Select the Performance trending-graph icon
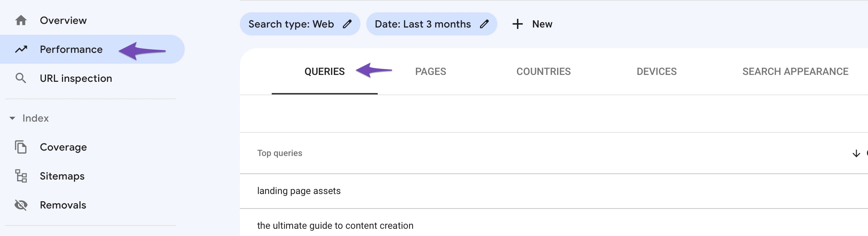 (21, 49)
